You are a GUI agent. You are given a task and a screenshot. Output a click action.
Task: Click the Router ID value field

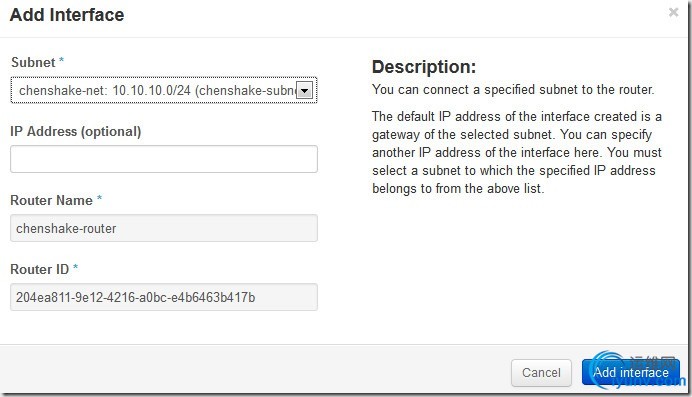click(x=164, y=297)
